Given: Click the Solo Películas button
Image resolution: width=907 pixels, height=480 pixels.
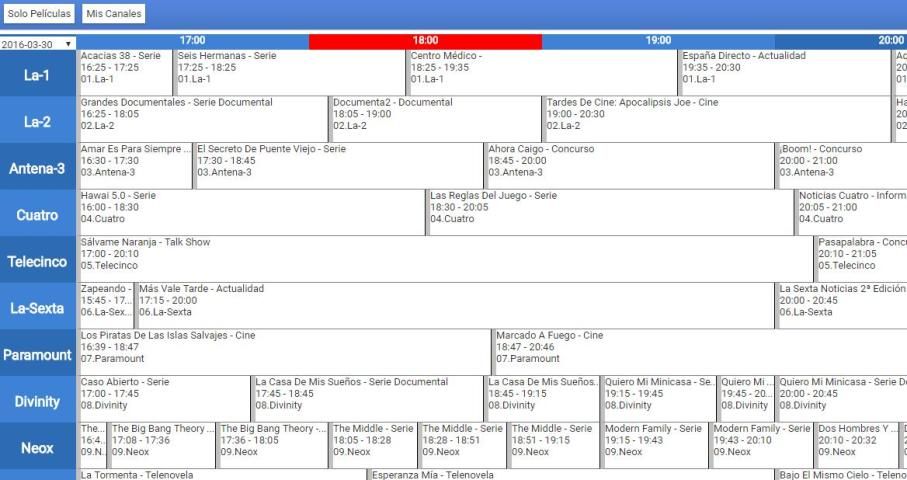Looking at the screenshot, I should pyautogui.click(x=39, y=14).
